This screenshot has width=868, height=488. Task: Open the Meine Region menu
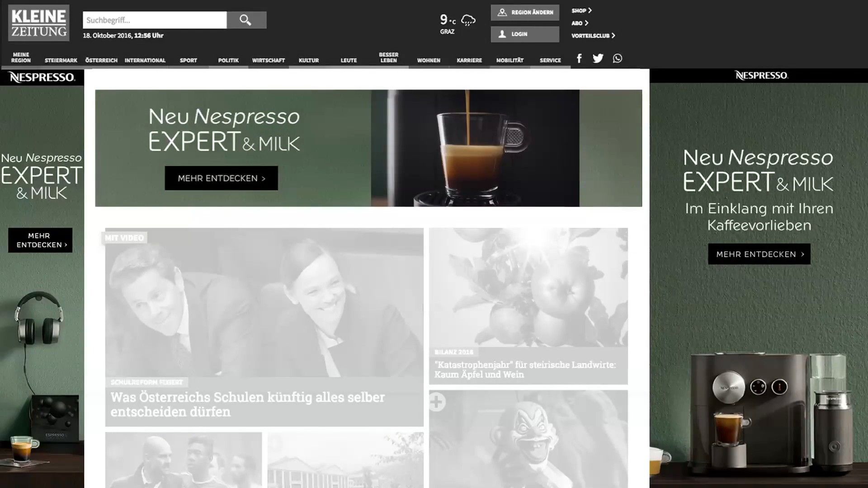[21, 57]
